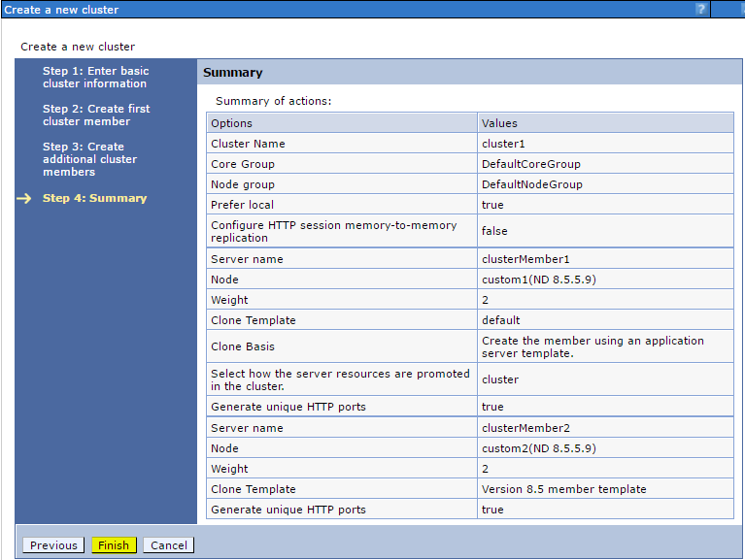Click the Options column header

point(342,123)
